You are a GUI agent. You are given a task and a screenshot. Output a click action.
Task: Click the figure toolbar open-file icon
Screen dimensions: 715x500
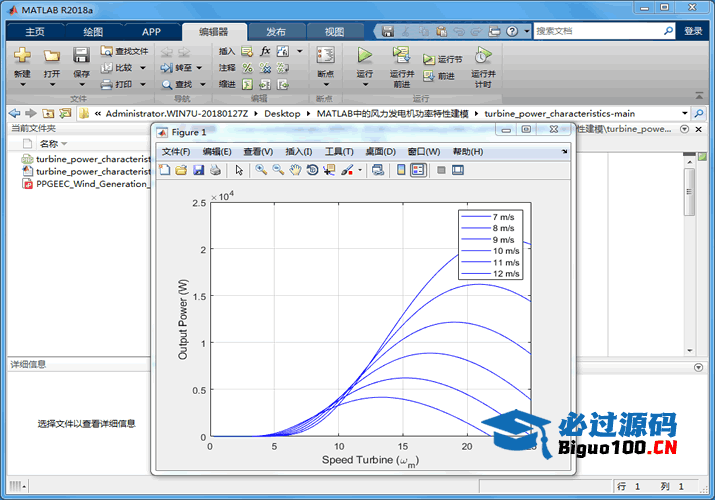click(x=181, y=170)
